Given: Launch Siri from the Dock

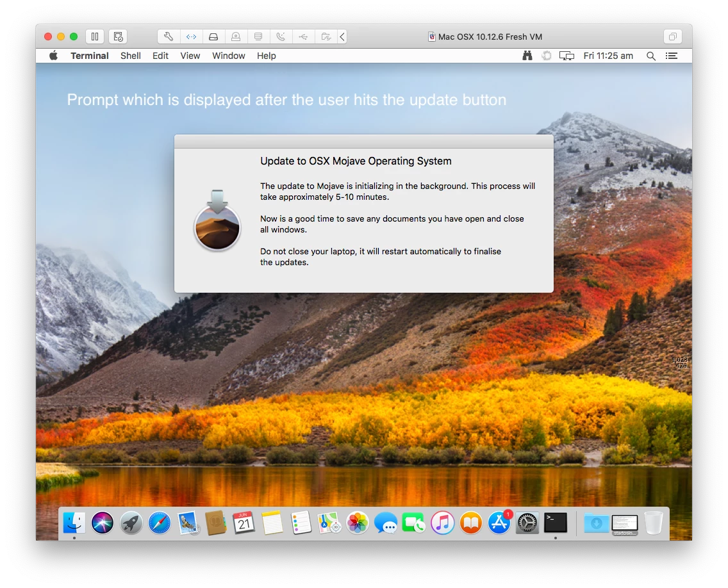Looking at the screenshot, I should (103, 523).
